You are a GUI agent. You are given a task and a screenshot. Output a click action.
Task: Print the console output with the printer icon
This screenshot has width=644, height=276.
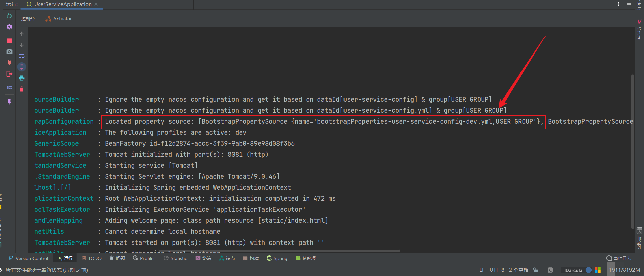(22, 78)
